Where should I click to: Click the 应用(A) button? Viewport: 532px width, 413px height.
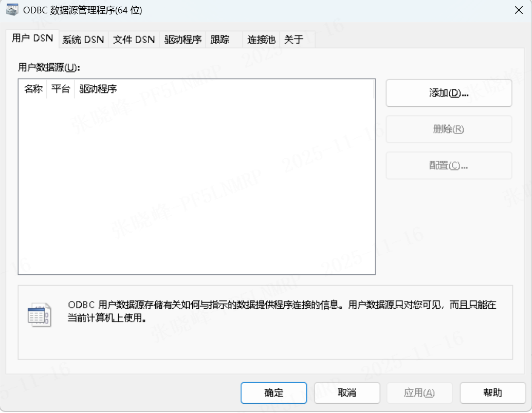[x=420, y=393]
